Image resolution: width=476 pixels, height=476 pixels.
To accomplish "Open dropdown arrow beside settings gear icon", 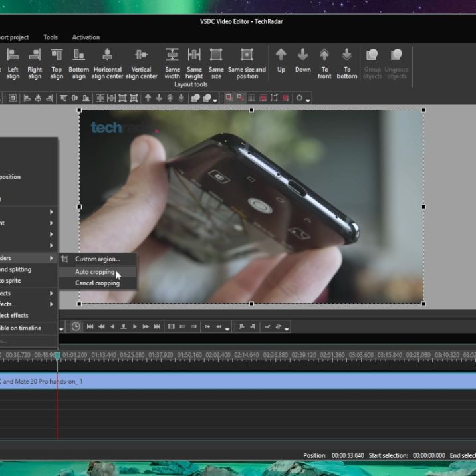I will click(308, 100).
